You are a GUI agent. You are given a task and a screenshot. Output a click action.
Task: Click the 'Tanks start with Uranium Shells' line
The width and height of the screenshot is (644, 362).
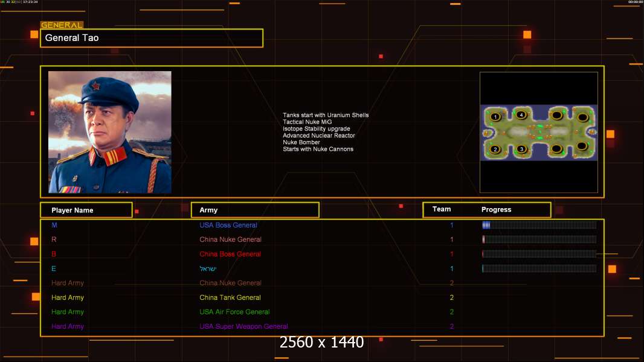[326, 115]
